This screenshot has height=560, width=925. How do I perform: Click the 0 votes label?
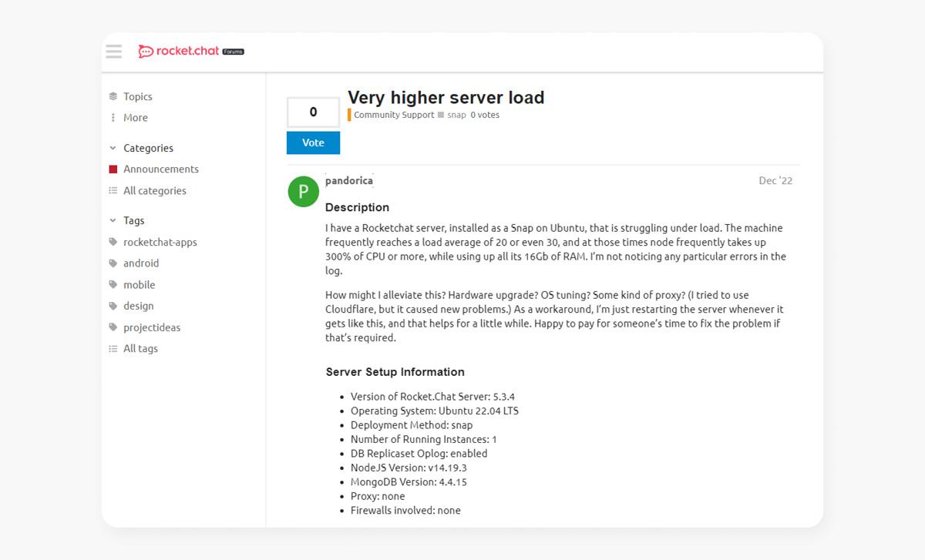click(485, 115)
